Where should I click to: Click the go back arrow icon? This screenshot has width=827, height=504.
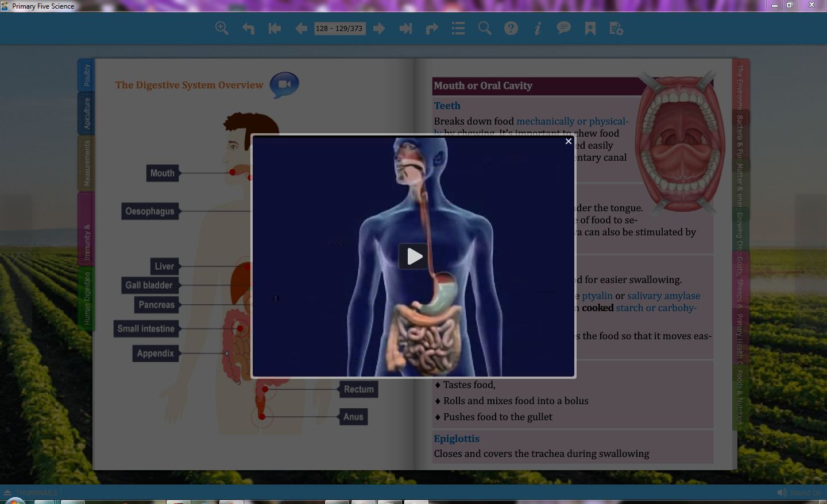248,29
